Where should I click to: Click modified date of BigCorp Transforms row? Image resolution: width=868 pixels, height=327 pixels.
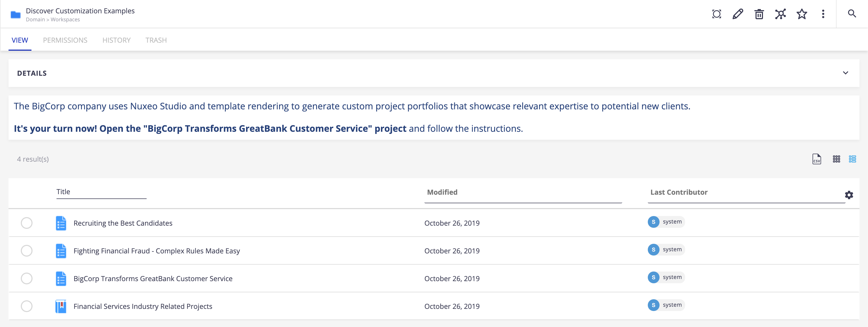[x=452, y=278]
